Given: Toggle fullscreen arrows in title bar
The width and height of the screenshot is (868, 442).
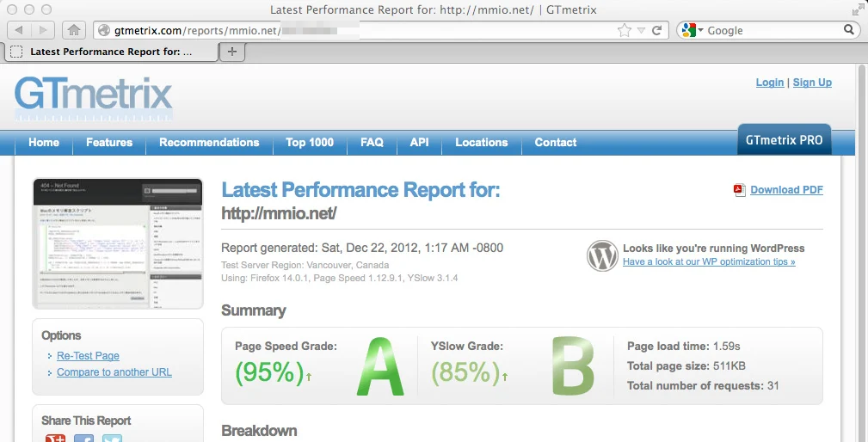Looking at the screenshot, I should point(858,9).
